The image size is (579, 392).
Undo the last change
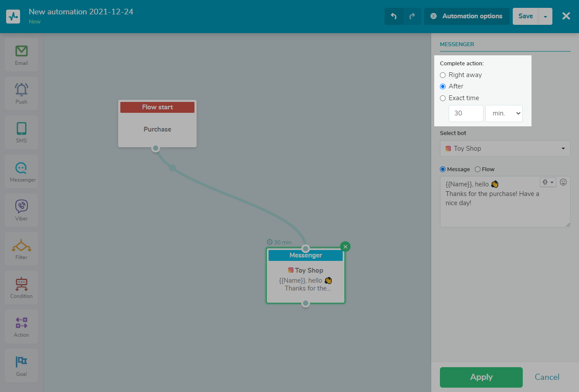[394, 16]
